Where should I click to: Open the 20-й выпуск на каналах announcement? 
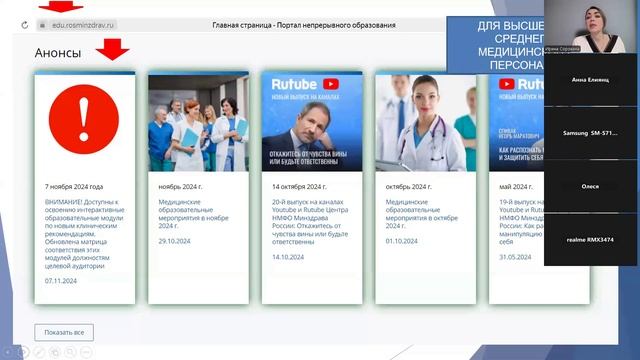pyautogui.click(x=310, y=222)
